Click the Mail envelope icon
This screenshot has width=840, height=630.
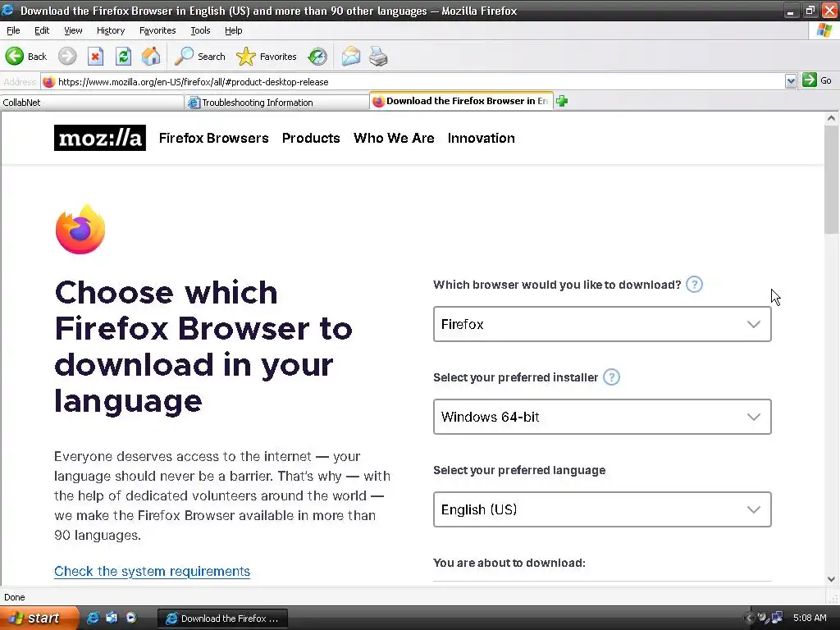click(351, 56)
